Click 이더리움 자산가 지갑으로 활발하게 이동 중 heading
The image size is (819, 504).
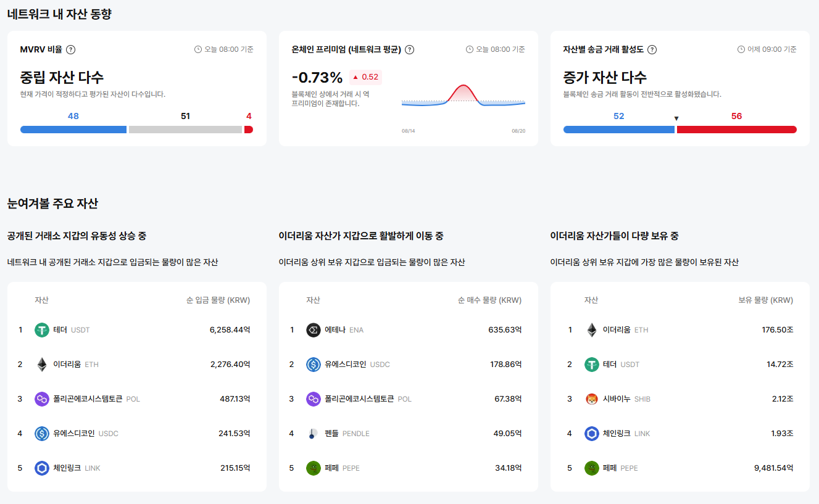tap(361, 236)
